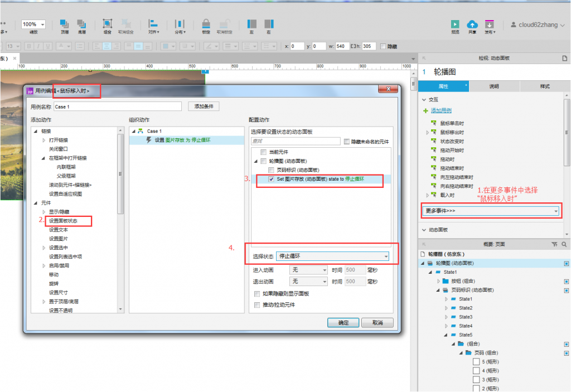
Task: Enable the 隐藏未命名的元件 checkbox
Action: [347, 141]
